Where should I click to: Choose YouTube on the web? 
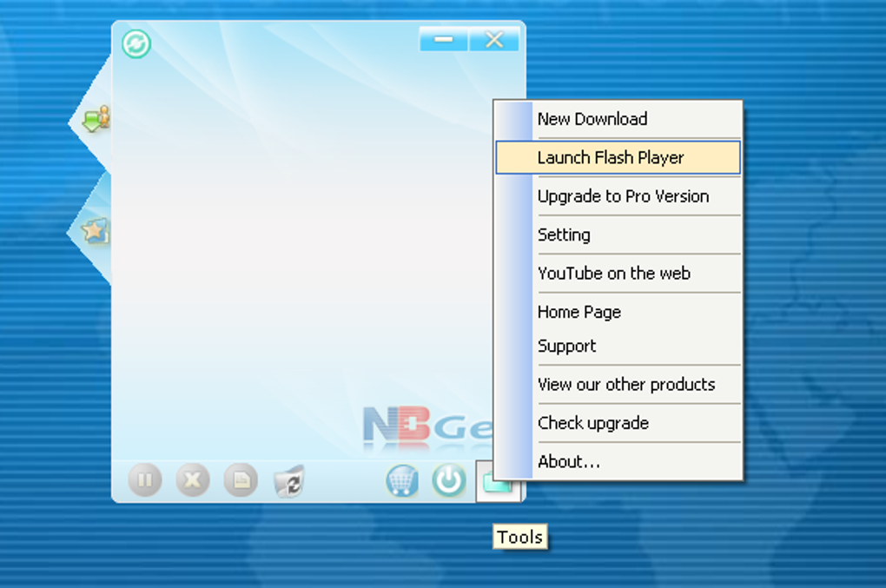pos(618,274)
